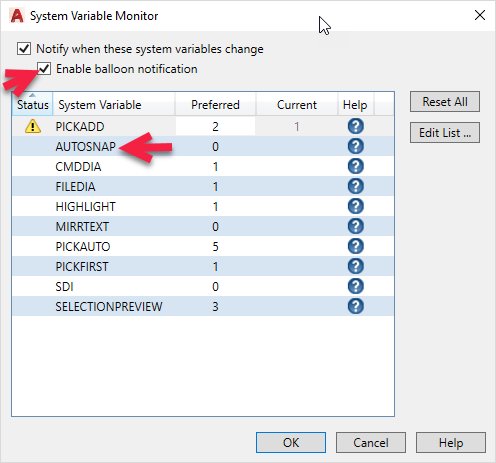This screenshot has height=463, width=496.
Task: Click the Preferred column header
Action: point(215,105)
